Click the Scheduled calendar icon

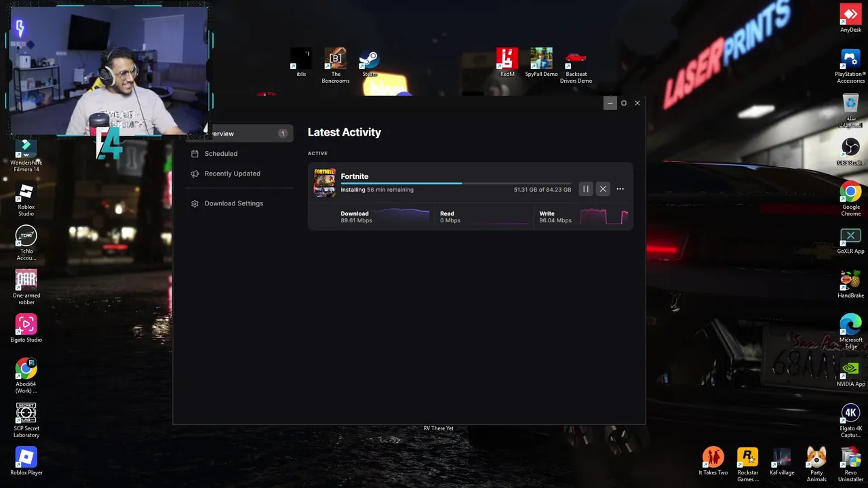195,154
